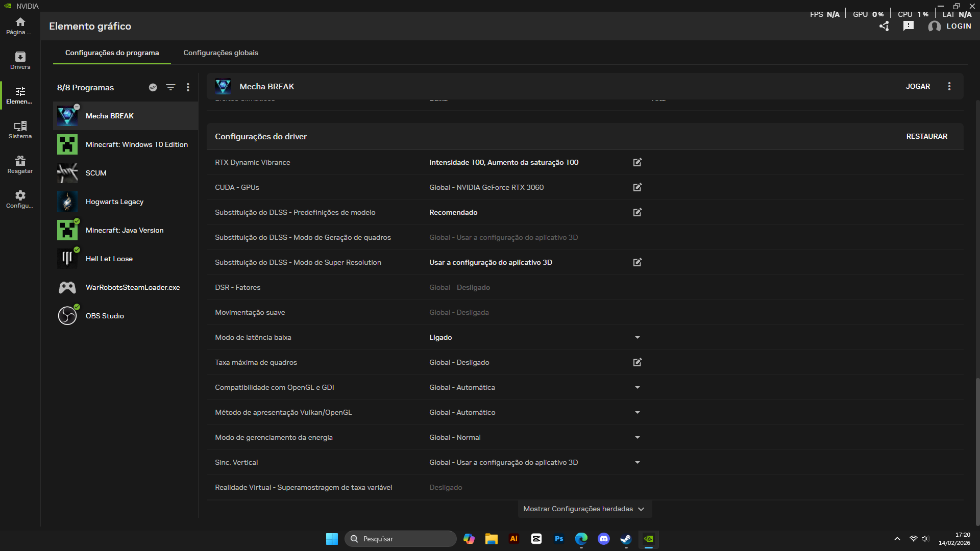This screenshot has height=551, width=980.
Task: Click the JOGAR button for Mecha BREAK
Action: 918,86
